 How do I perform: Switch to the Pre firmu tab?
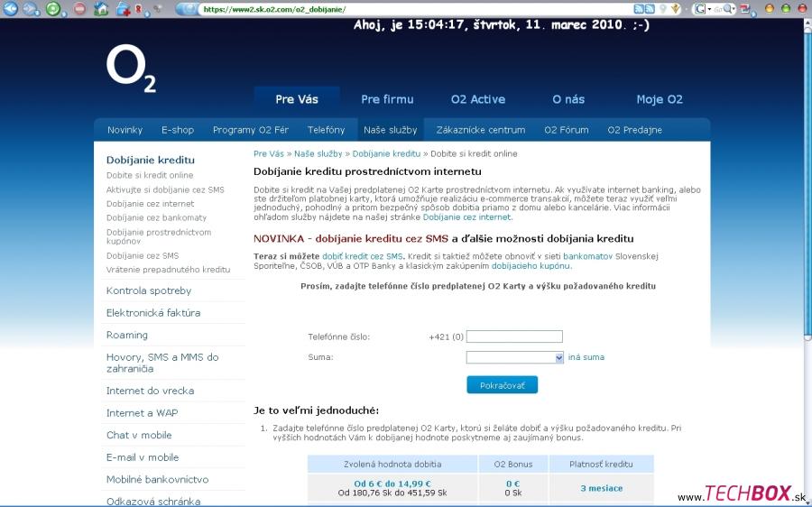click(x=387, y=99)
